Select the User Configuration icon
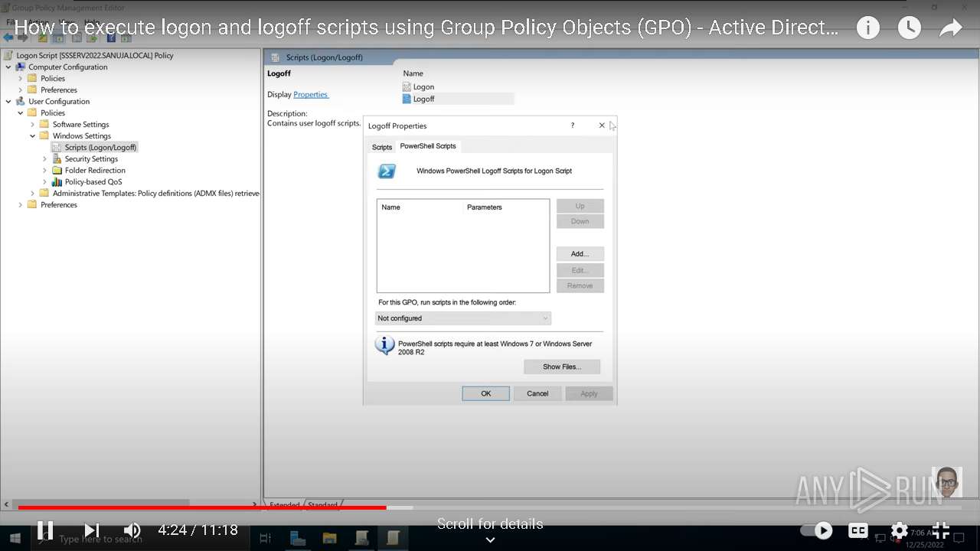Image resolution: width=980 pixels, height=551 pixels. [x=21, y=101]
